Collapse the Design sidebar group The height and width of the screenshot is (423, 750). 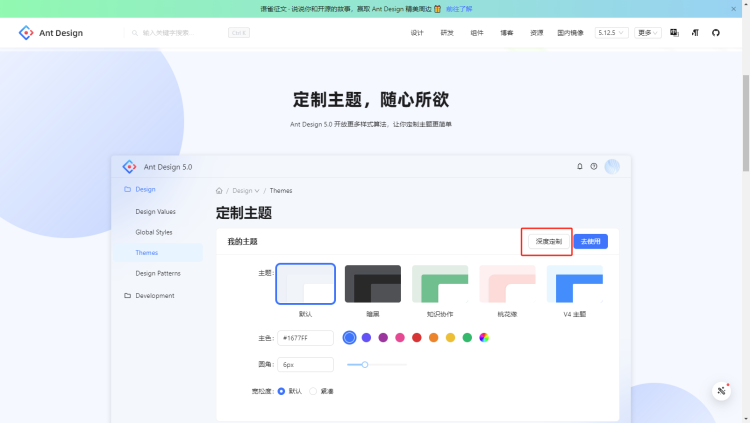click(158, 189)
